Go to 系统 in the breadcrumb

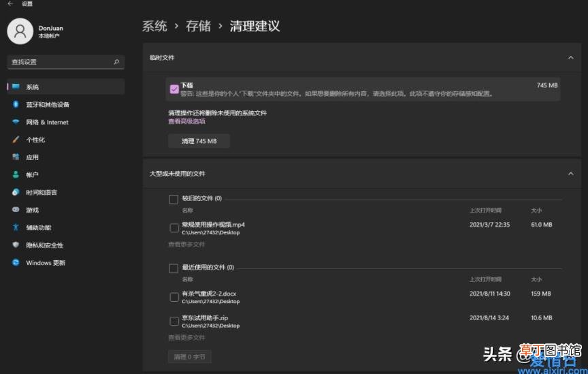coord(154,26)
